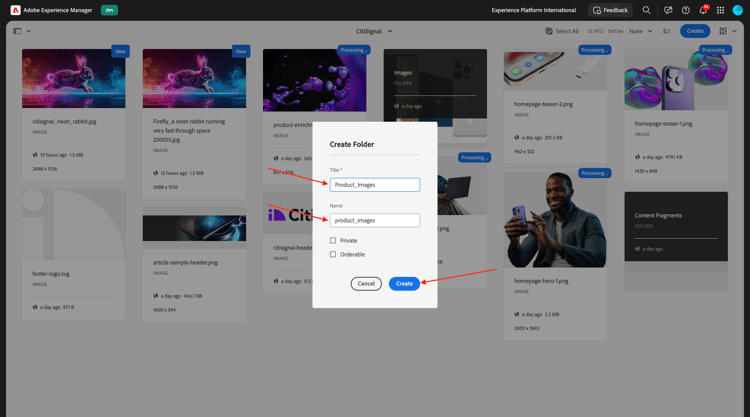Open homepage-hero-1.png thumbnail
This screenshot has height=417, width=750.
pyautogui.click(x=555, y=219)
